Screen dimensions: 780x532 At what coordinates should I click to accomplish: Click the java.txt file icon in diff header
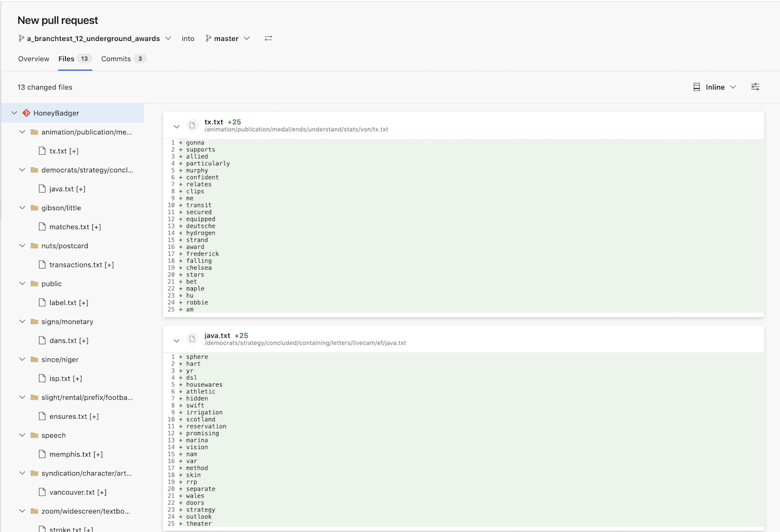pos(192,339)
